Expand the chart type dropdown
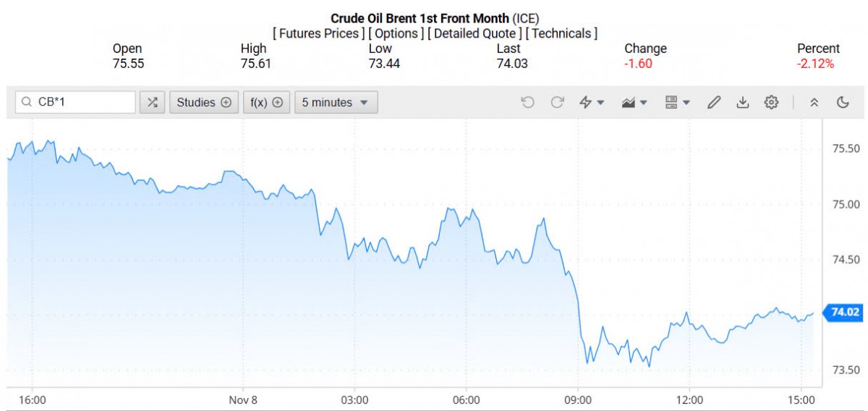Image resolution: width=868 pixels, height=411 pixels. click(x=634, y=103)
